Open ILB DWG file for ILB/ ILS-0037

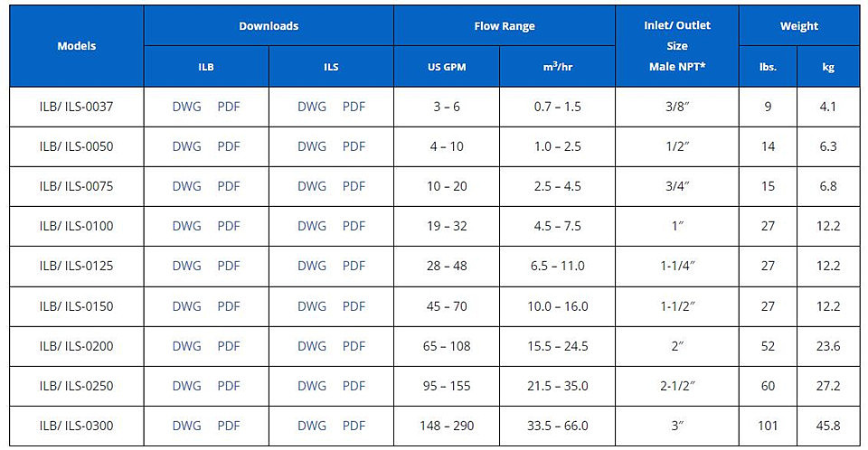(186, 107)
